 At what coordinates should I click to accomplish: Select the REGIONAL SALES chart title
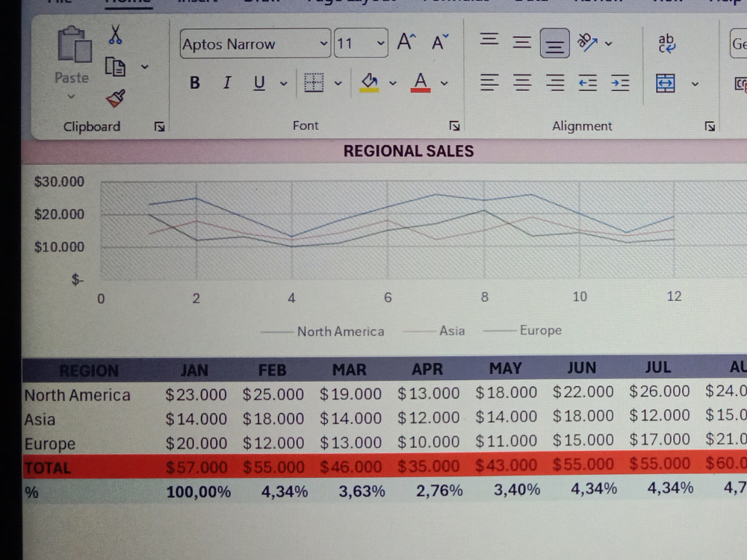point(409,151)
